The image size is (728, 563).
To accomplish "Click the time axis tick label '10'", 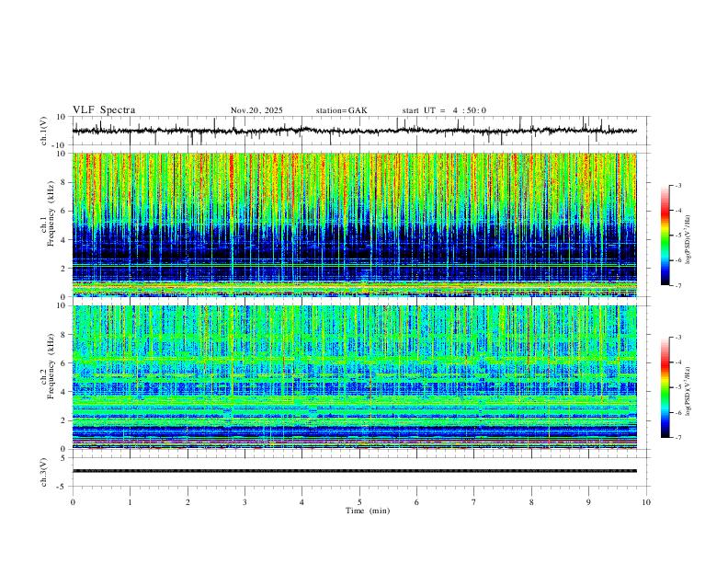I will [646, 502].
